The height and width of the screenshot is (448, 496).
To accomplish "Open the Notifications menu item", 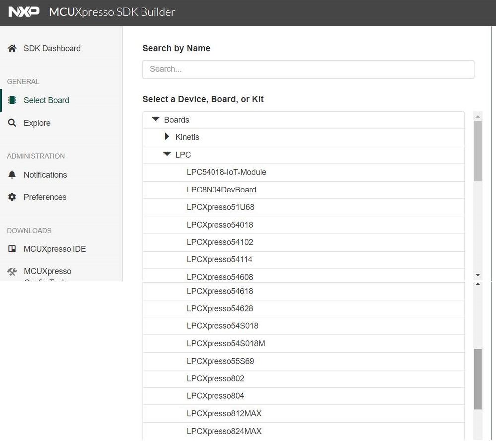I will coord(45,175).
